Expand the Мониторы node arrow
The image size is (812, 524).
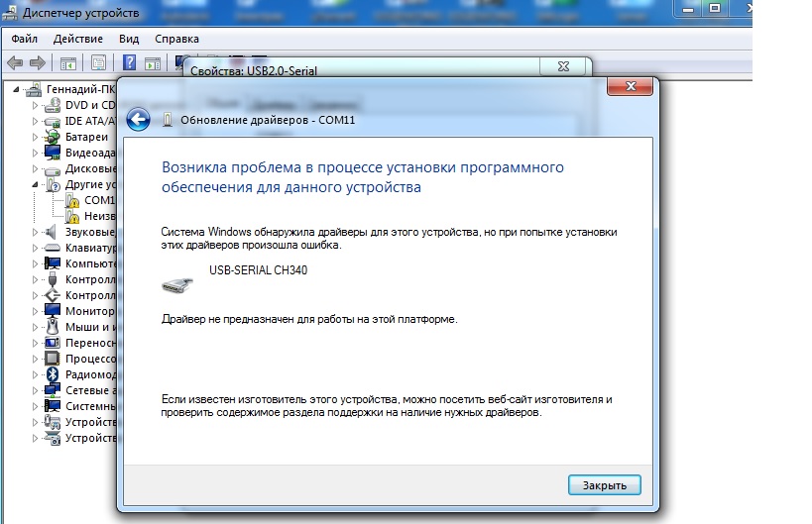click(x=35, y=311)
